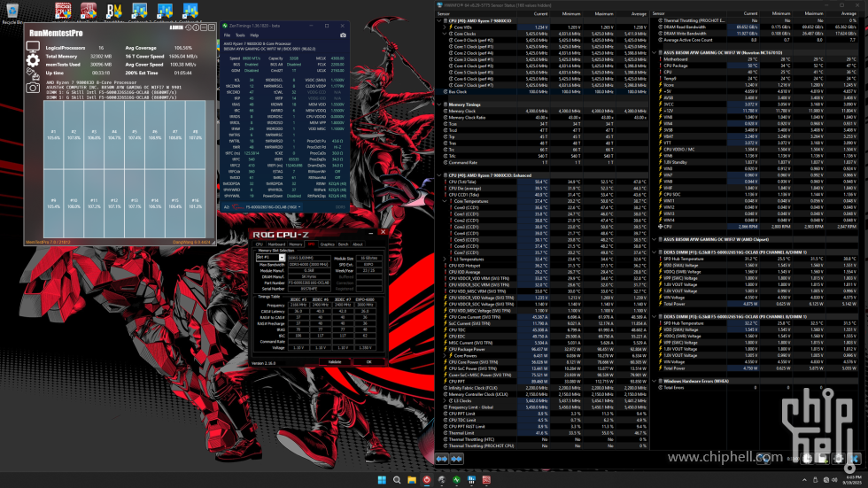Open RunMemtestPro settings gear
Screen dimensions: 868x488
(x=33, y=60)
